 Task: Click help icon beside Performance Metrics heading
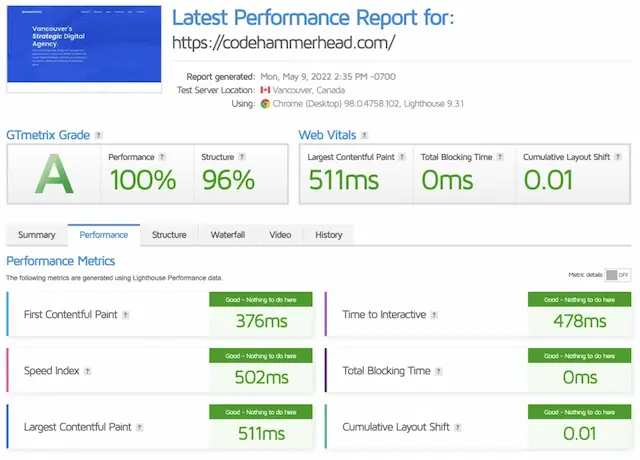122,262
